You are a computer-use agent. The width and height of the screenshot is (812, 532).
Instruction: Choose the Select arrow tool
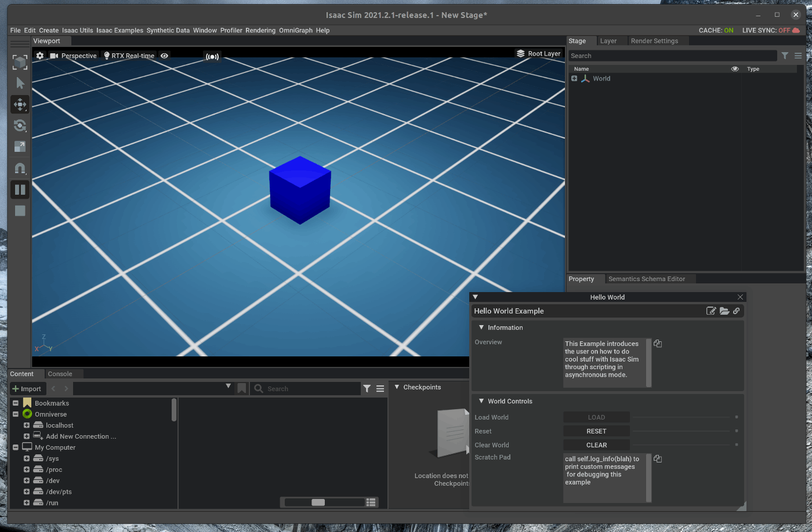click(20, 83)
